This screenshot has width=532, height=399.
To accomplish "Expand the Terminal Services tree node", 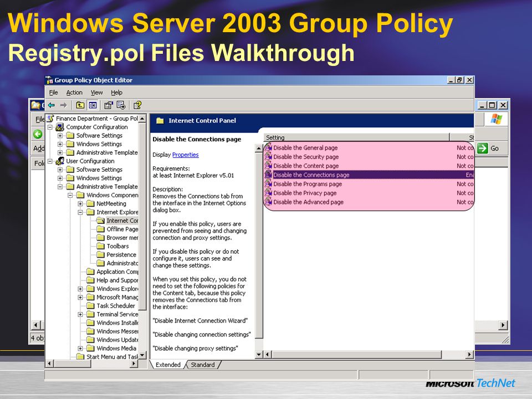I will 80,314.
